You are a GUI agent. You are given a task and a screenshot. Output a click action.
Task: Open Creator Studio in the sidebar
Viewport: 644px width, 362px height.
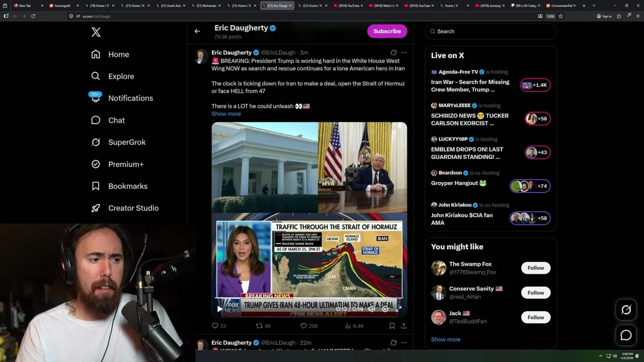[125, 208]
